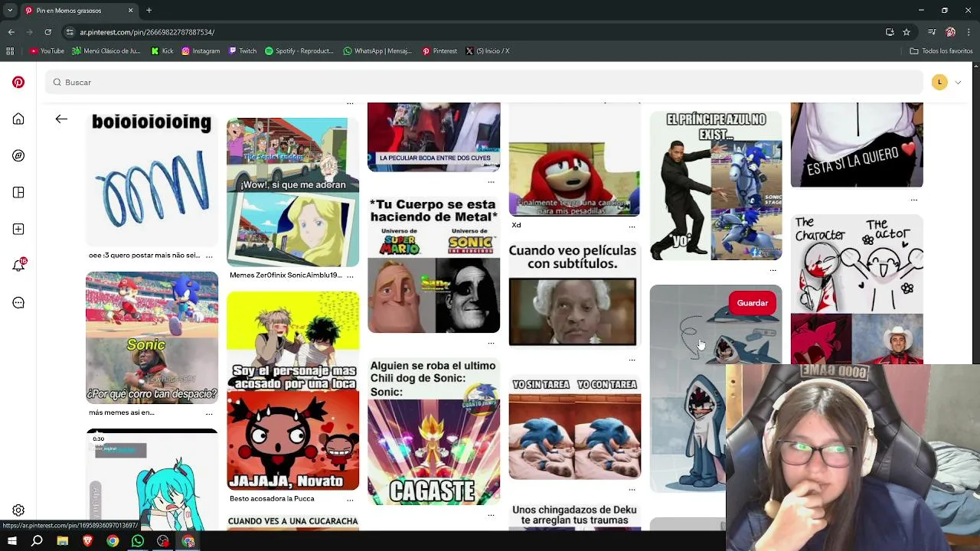Click the browser back button
Screen dimensions: 980x551
[11, 32]
